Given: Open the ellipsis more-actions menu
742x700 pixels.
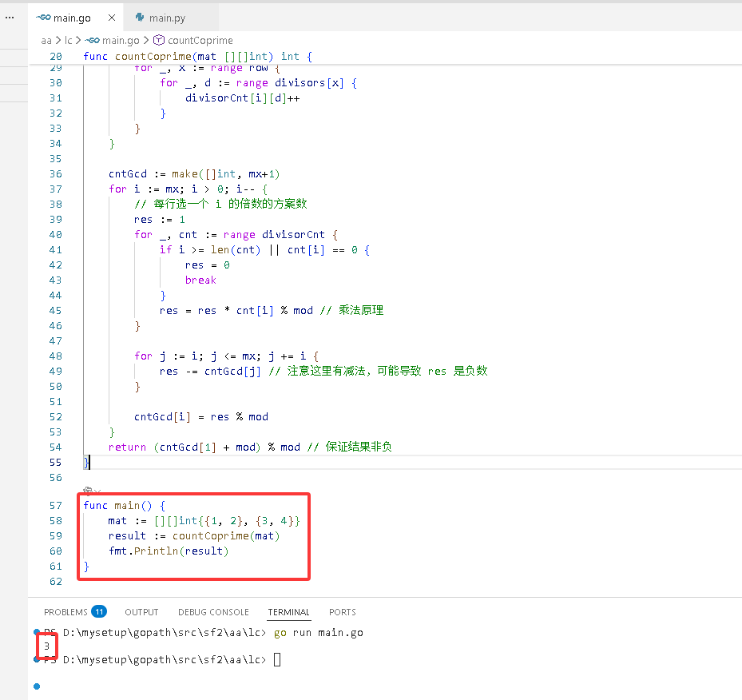Looking at the screenshot, I should pyautogui.click(x=10, y=18).
